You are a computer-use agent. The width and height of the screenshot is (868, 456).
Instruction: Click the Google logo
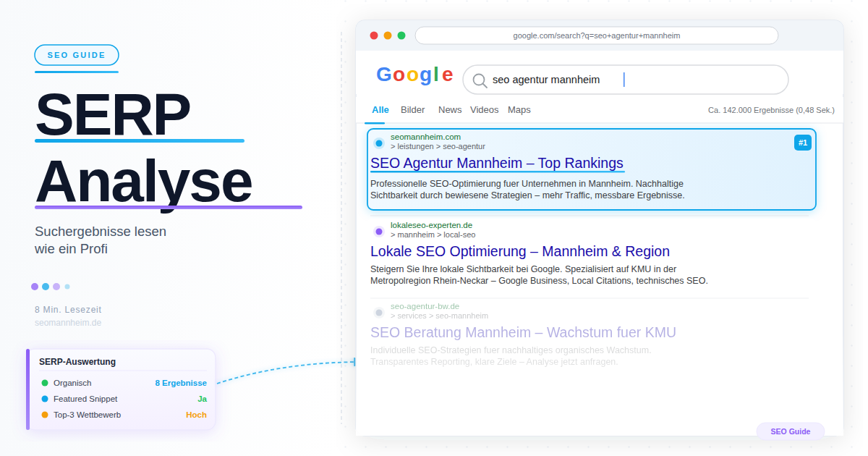coord(414,75)
